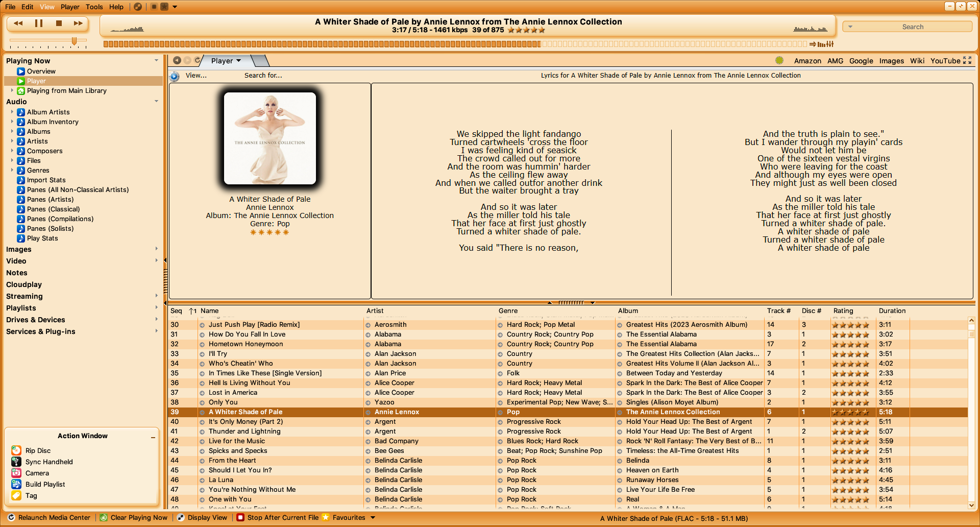This screenshot has width=980, height=527.
Task: Expand the Genres tree node
Action: pos(12,170)
